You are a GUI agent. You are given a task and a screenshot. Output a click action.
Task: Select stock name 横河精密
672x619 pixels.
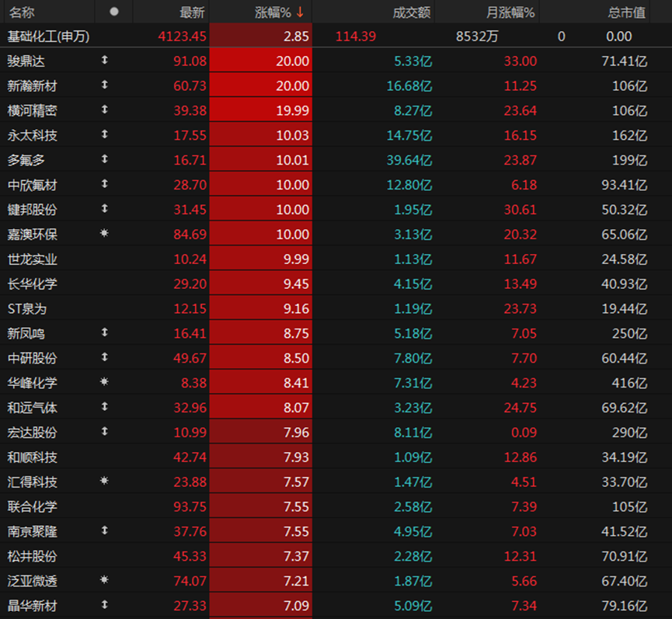click(x=32, y=111)
